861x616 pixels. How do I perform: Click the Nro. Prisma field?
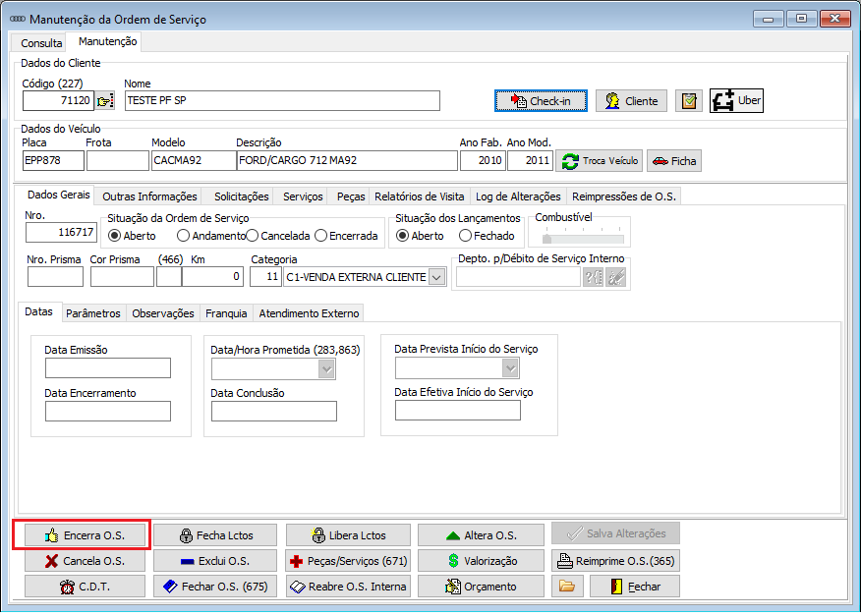pos(55,277)
